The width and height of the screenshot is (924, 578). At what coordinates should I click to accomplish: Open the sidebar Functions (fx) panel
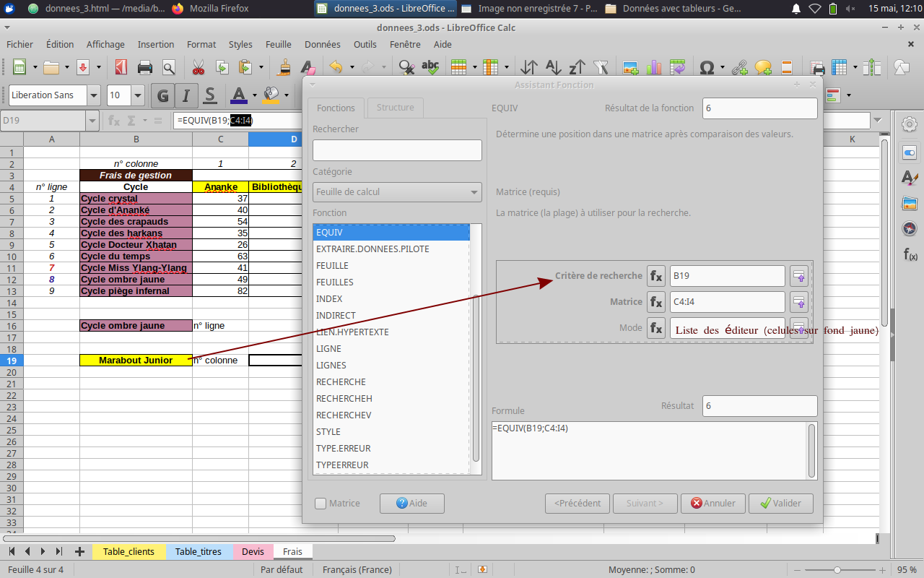910,254
